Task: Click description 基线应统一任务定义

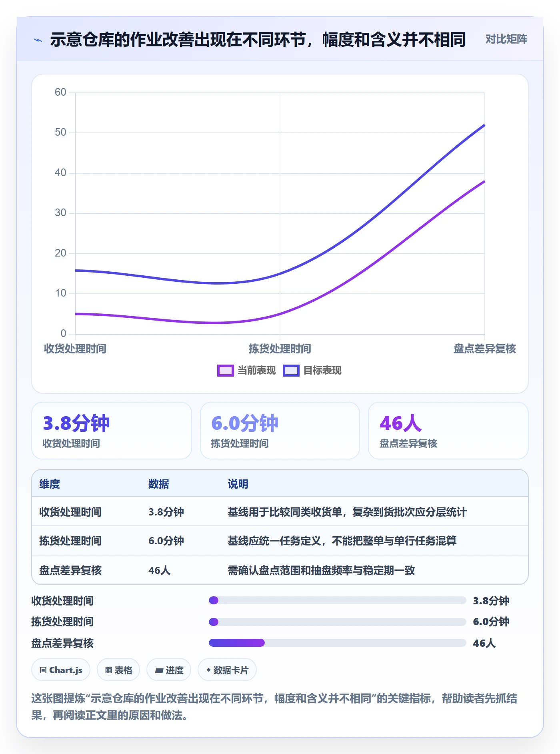Action: tap(342, 541)
